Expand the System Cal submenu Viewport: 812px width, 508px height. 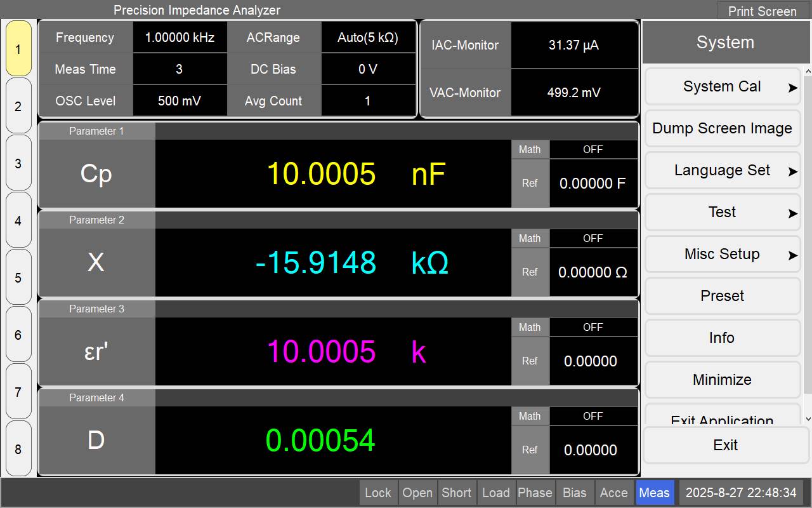point(723,87)
